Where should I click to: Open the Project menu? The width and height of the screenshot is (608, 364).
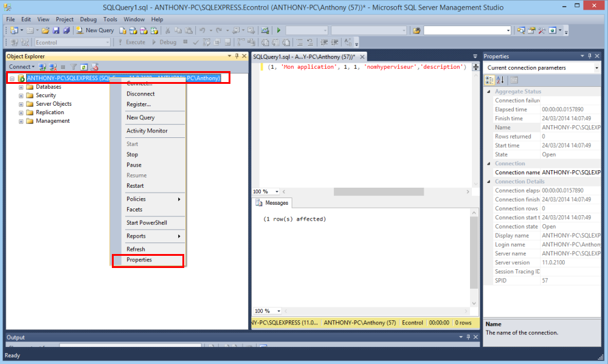point(64,19)
